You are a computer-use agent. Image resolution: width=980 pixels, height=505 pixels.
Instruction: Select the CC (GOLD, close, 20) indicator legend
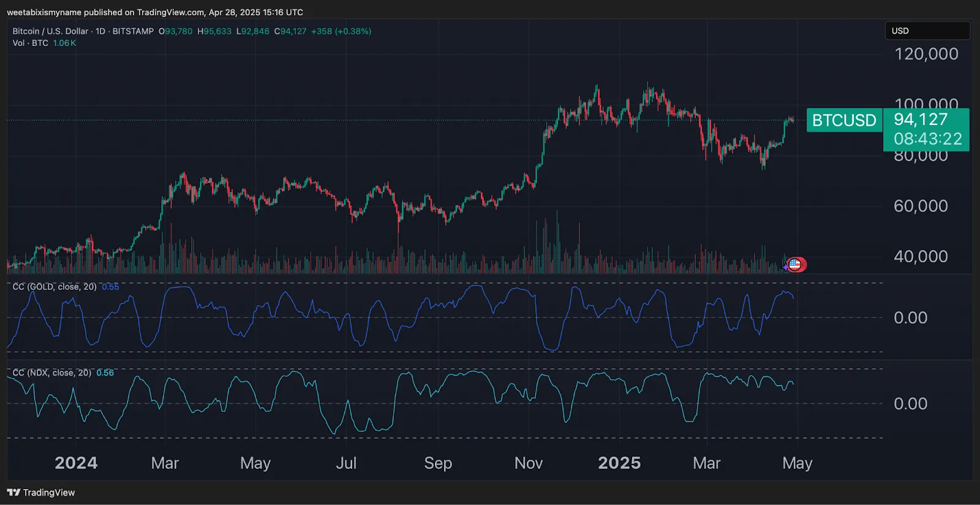(x=55, y=287)
